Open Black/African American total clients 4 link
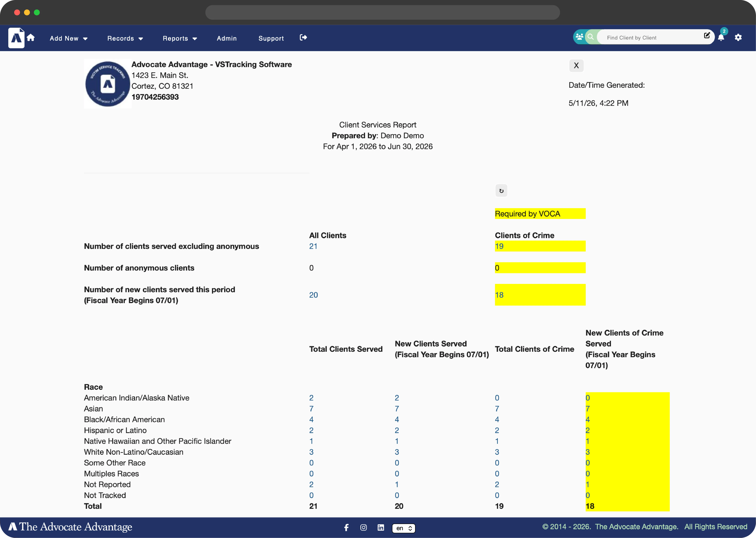Image resolution: width=756 pixels, height=538 pixels. [x=311, y=419]
